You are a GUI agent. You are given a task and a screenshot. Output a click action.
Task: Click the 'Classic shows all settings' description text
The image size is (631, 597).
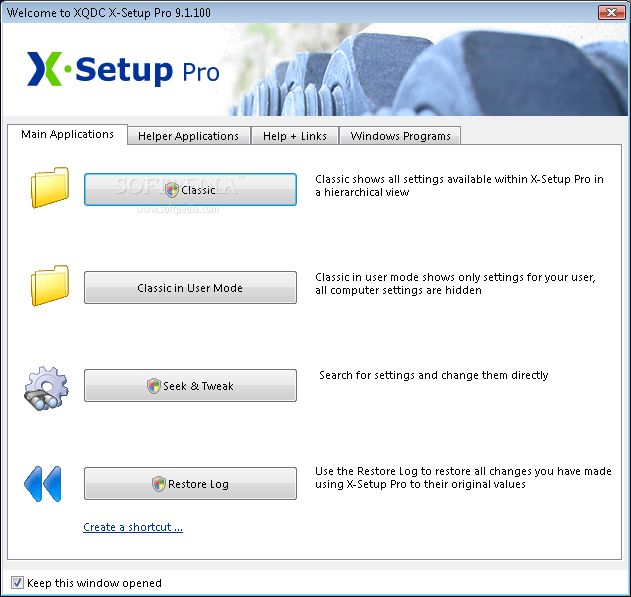pos(459,185)
